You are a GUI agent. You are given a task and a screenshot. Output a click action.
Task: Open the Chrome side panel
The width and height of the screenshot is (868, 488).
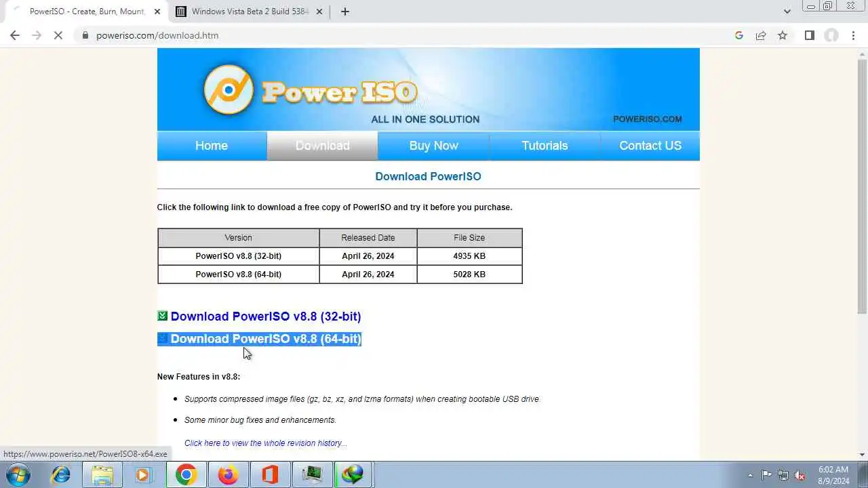click(810, 35)
